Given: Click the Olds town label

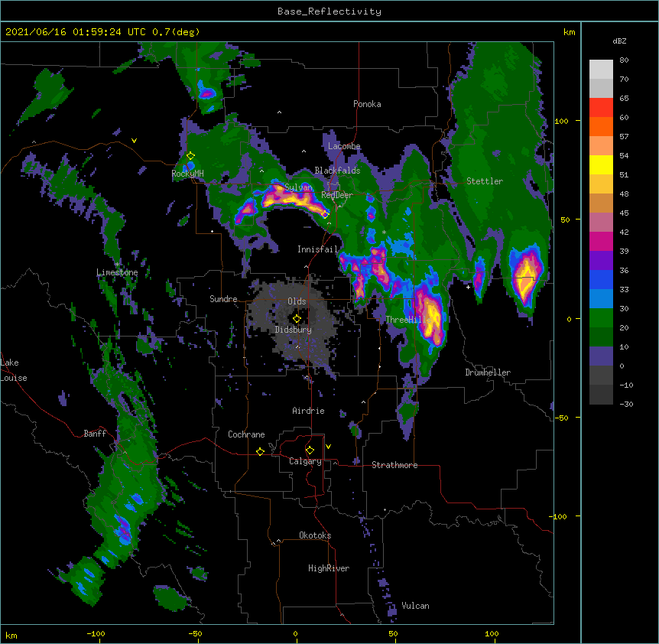Looking at the screenshot, I should click(x=297, y=301).
